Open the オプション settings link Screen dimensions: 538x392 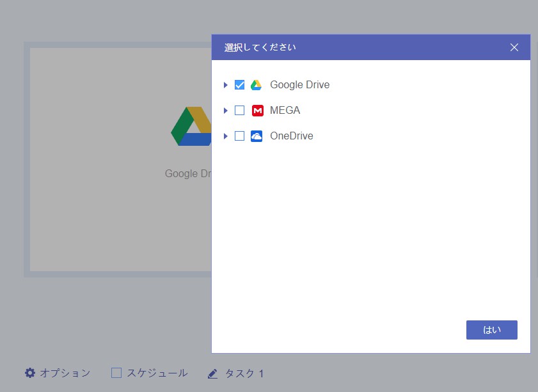pyautogui.click(x=65, y=373)
